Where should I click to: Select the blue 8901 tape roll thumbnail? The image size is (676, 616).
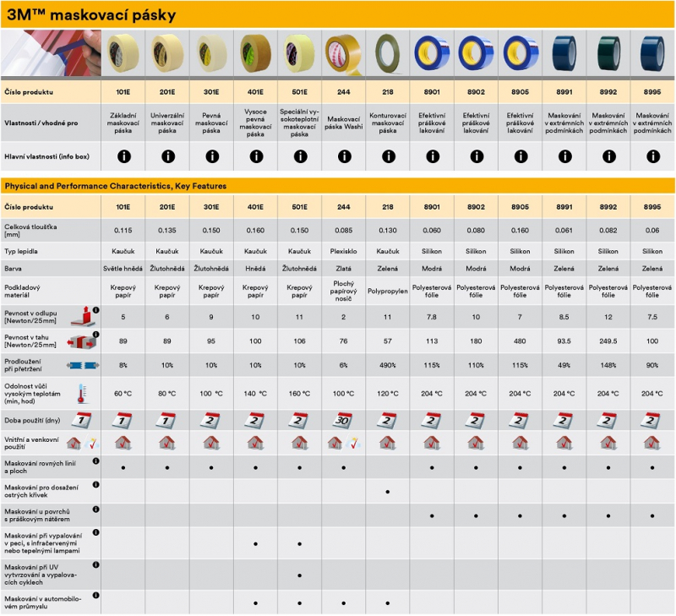[432, 53]
